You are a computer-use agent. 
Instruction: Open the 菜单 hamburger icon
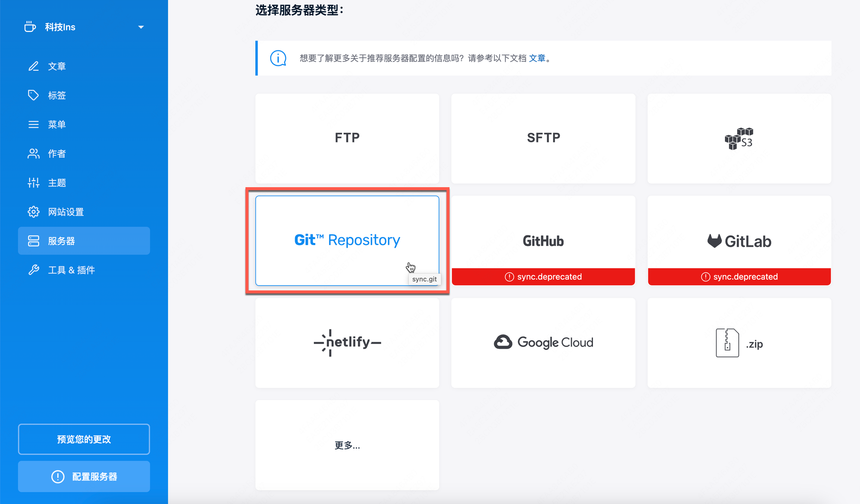click(34, 124)
